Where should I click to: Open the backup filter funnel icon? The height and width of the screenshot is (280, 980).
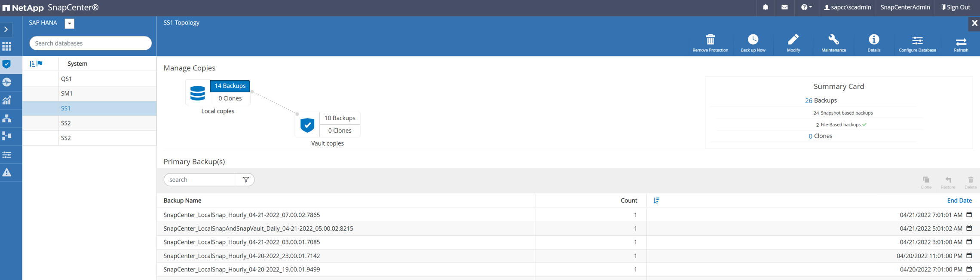246,180
